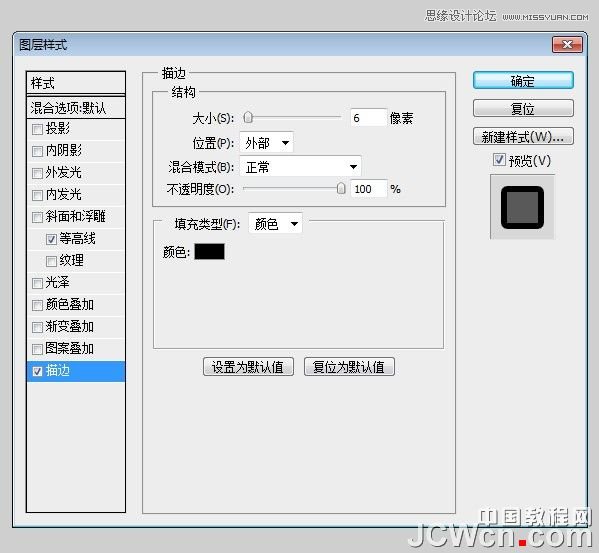Open the 外发光 settings row label
599x553 pixels.
[x=63, y=173]
